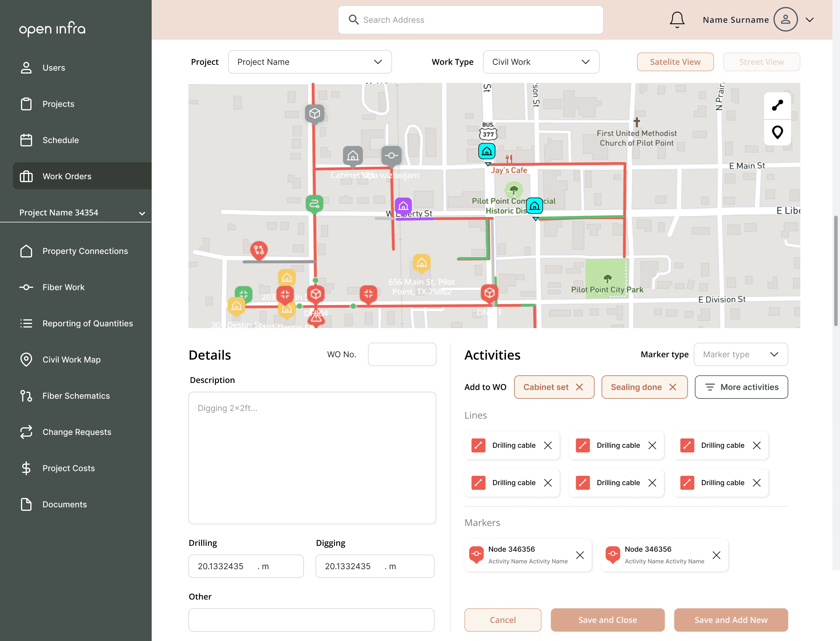
Task: Select the Satellite View tab
Action: pos(675,61)
